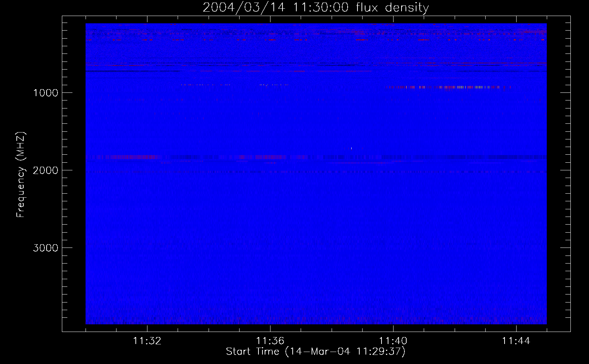Click the reddish band near 1800 MHz at 11:31
This screenshot has height=364, width=589.
pos(133,157)
